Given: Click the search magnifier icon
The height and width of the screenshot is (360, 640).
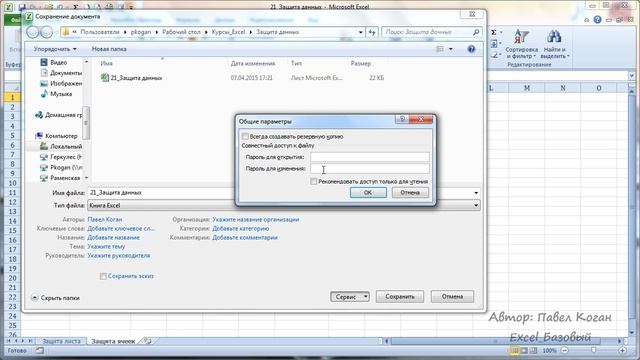Looking at the screenshot, I should point(476,32).
